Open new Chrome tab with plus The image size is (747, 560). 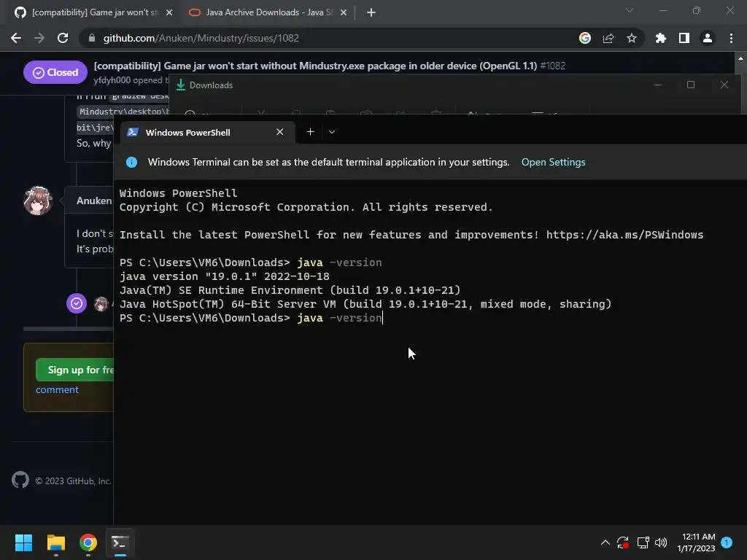click(x=371, y=12)
